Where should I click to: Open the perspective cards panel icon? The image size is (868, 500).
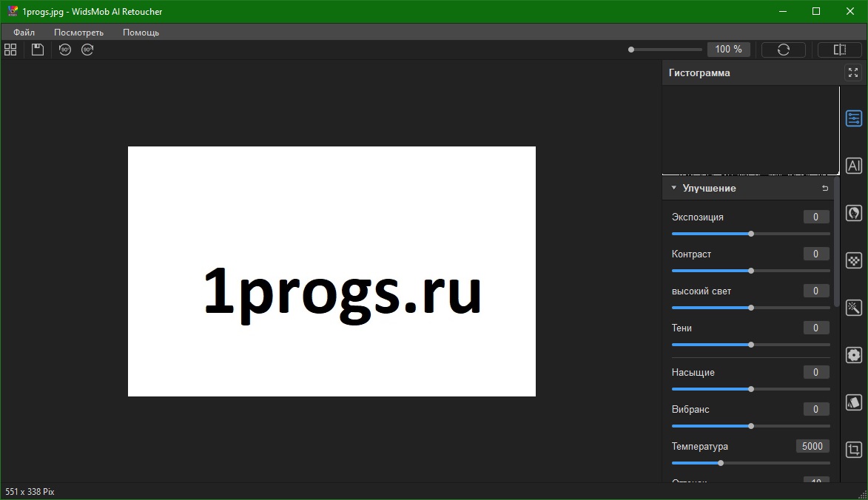pyautogui.click(x=854, y=402)
